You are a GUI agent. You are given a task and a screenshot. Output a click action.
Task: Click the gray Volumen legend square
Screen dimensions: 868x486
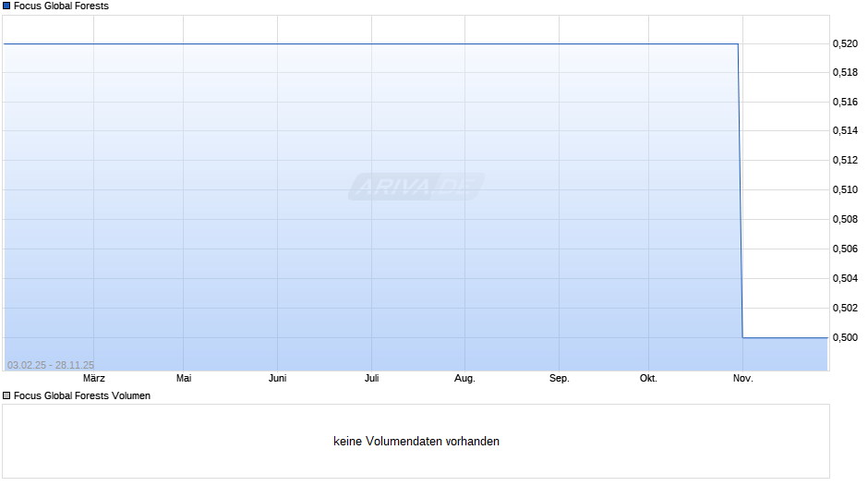coord(7,396)
